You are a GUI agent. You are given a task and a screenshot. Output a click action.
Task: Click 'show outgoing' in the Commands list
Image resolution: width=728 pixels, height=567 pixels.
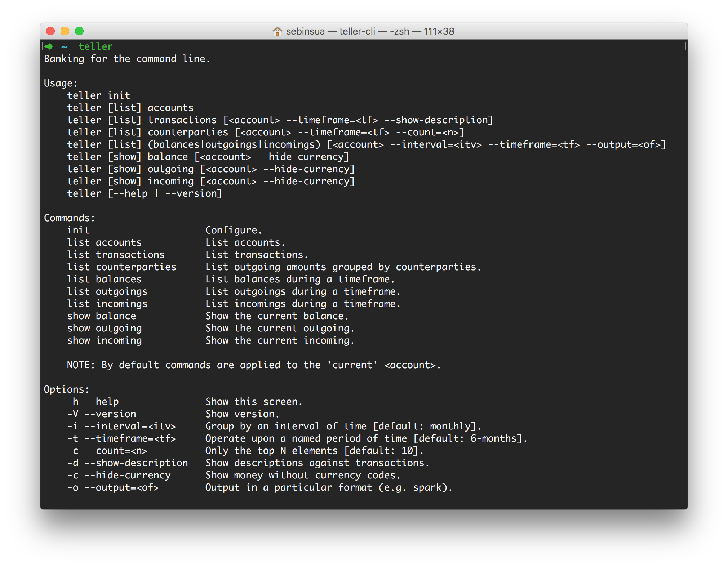pyautogui.click(x=104, y=328)
